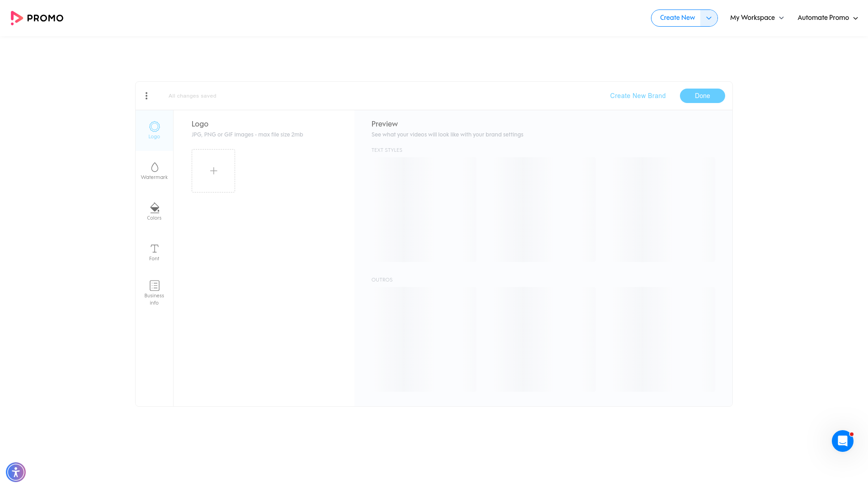
Task: Open the accessibility options icon
Action: click(16, 472)
